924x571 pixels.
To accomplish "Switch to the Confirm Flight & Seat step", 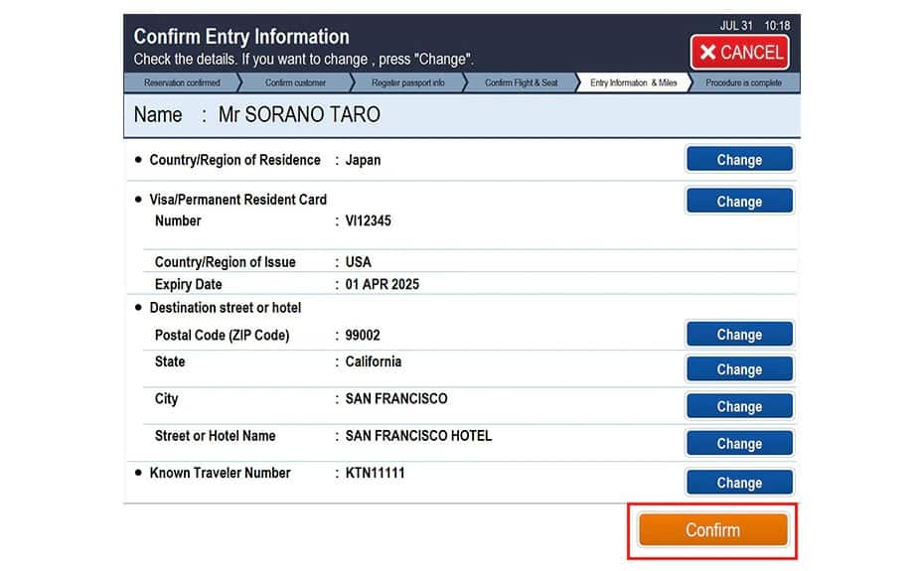I will tap(521, 83).
